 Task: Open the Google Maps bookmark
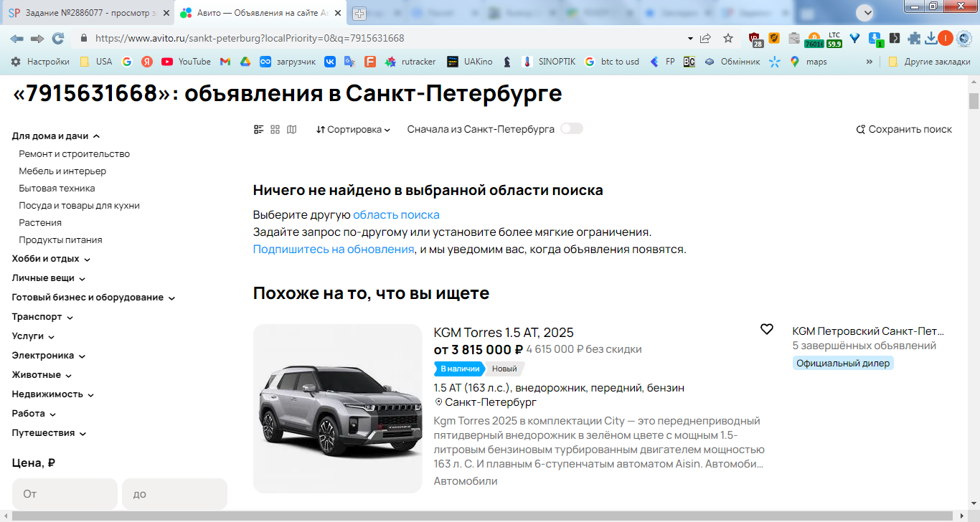[x=809, y=62]
